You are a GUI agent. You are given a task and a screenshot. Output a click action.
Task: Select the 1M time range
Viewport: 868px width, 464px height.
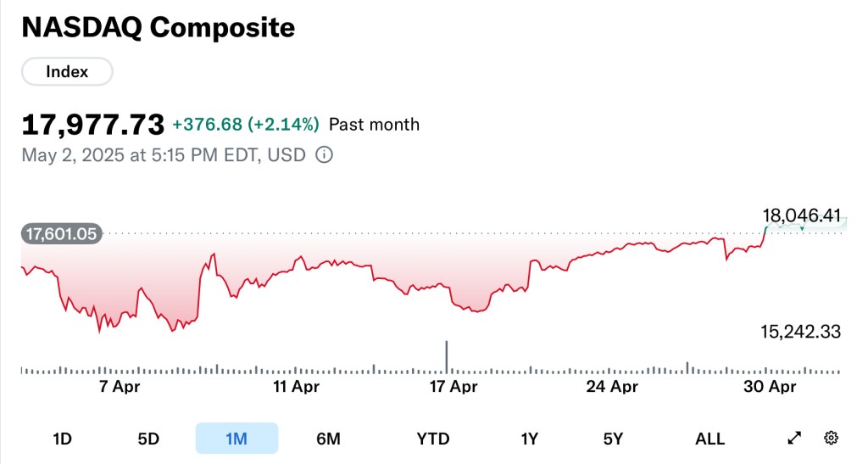click(236, 439)
